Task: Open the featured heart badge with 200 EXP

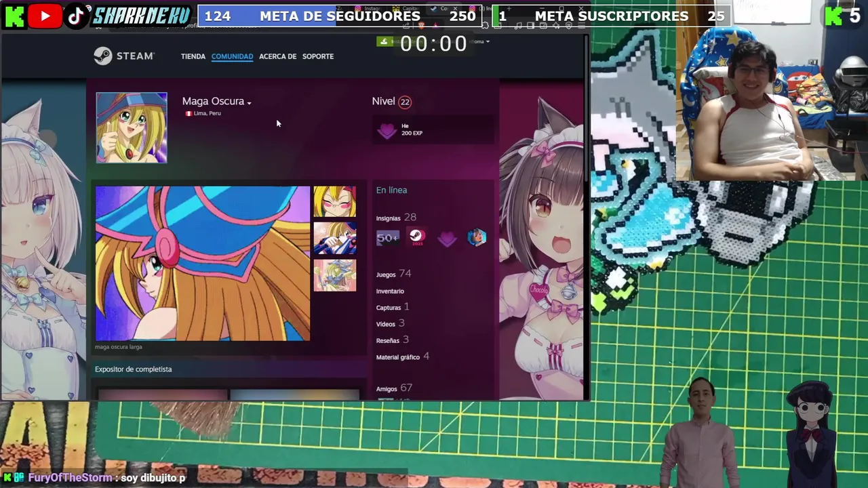Action: pos(387,129)
